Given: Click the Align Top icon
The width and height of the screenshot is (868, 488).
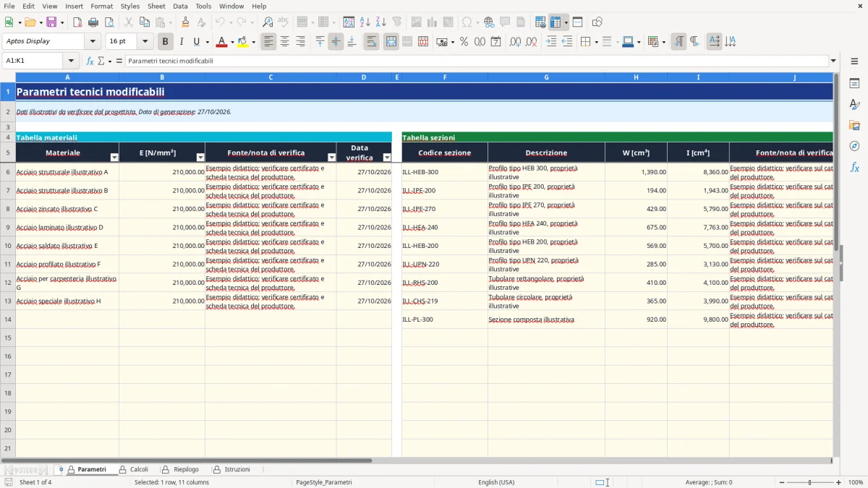Looking at the screenshot, I should pyautogui.click(x=320, y=42).
